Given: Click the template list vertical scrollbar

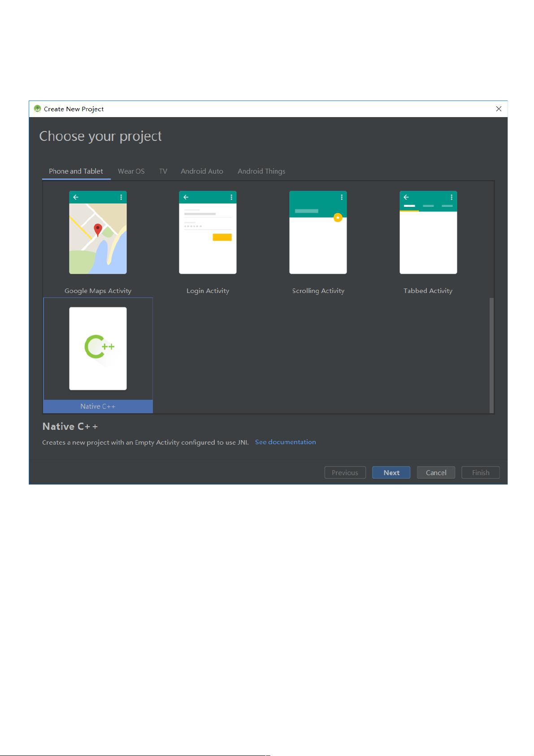Looking at the screenshot, I should (x=491, y=354).
